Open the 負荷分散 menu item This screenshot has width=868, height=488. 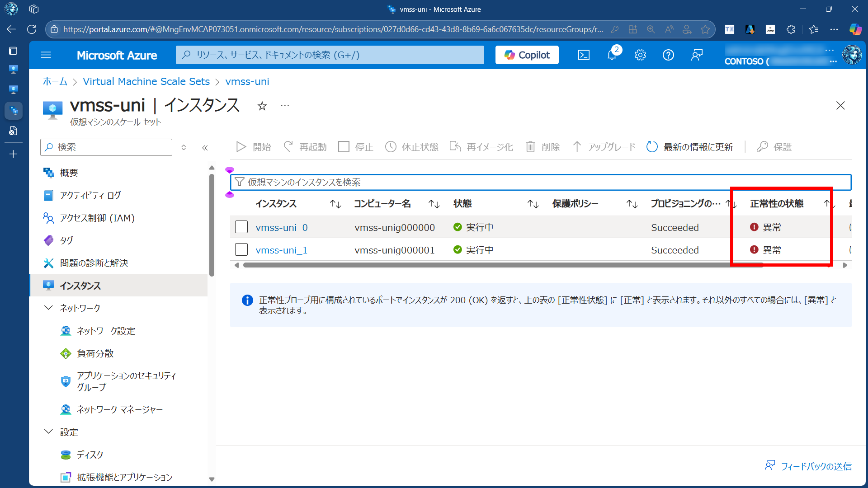[95, 353]
